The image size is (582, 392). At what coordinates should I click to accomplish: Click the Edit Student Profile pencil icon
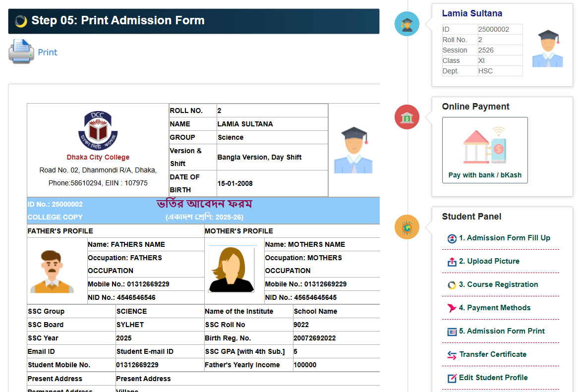coord(452,378)
